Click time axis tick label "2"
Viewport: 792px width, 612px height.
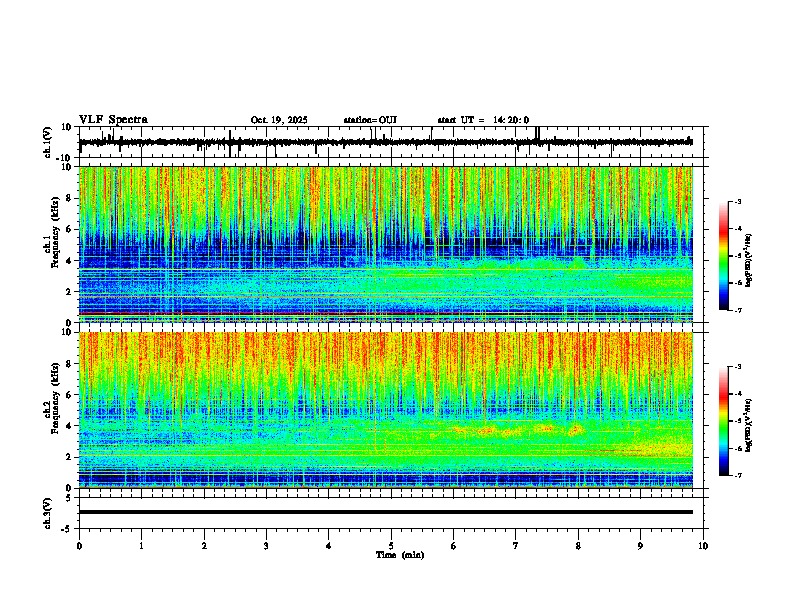pyautogui.click(x=204, y=546)
